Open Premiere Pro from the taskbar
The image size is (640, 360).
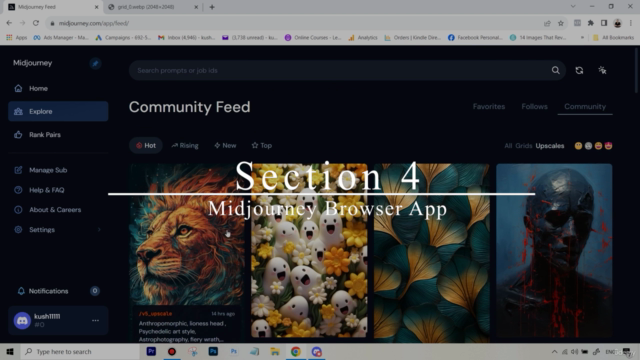[151, 351]
